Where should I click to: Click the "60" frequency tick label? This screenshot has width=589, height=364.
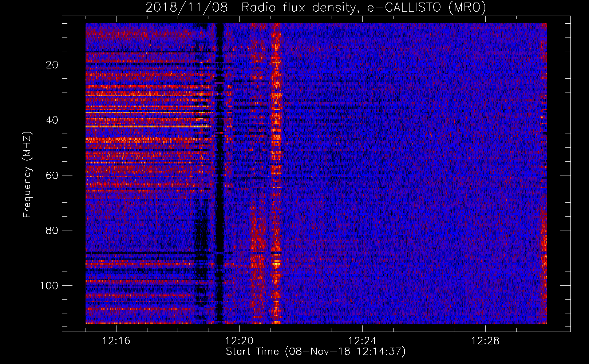[x=52, y=175]
